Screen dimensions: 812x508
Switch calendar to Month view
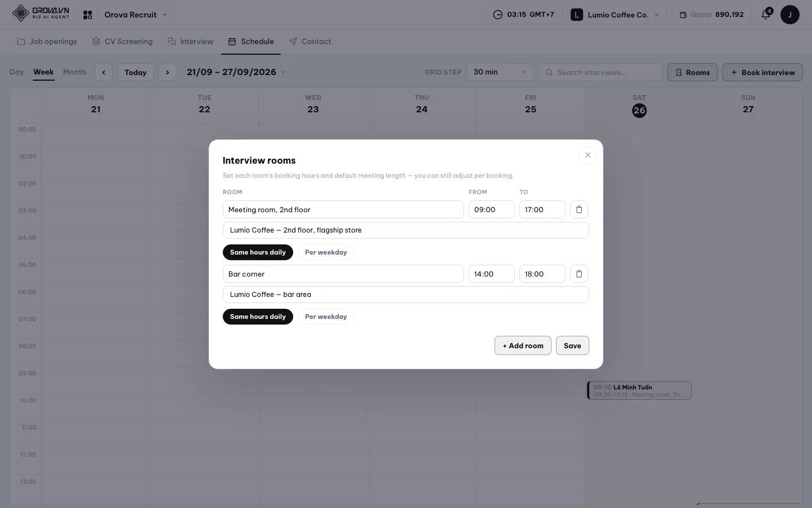coord(74,72)
